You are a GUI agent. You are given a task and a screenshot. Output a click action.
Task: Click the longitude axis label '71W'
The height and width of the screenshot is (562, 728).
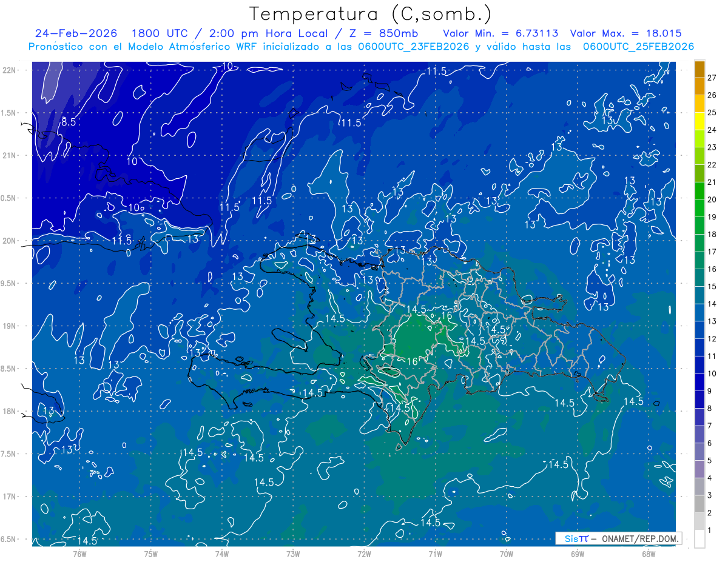click(435, 554)
